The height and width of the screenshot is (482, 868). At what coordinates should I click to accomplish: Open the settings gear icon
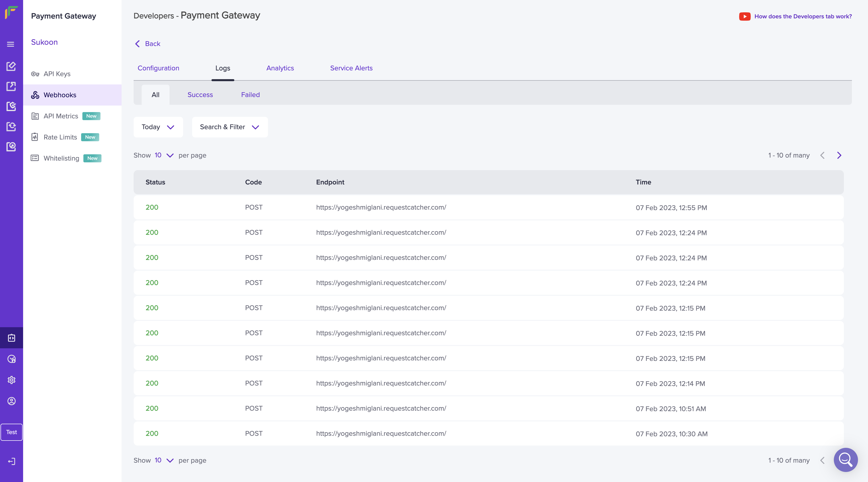point(12,380)
